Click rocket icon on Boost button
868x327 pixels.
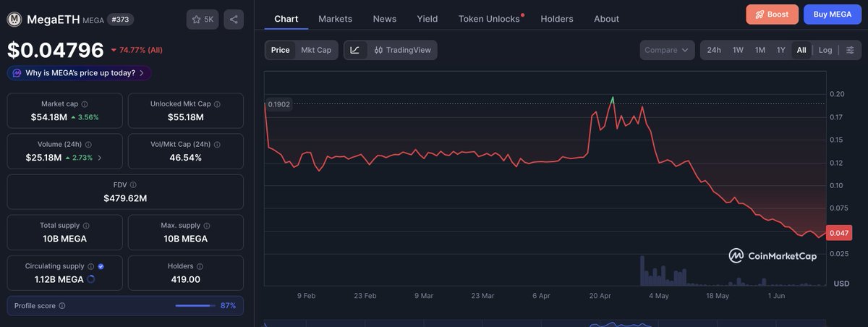[x=760, y=14]
